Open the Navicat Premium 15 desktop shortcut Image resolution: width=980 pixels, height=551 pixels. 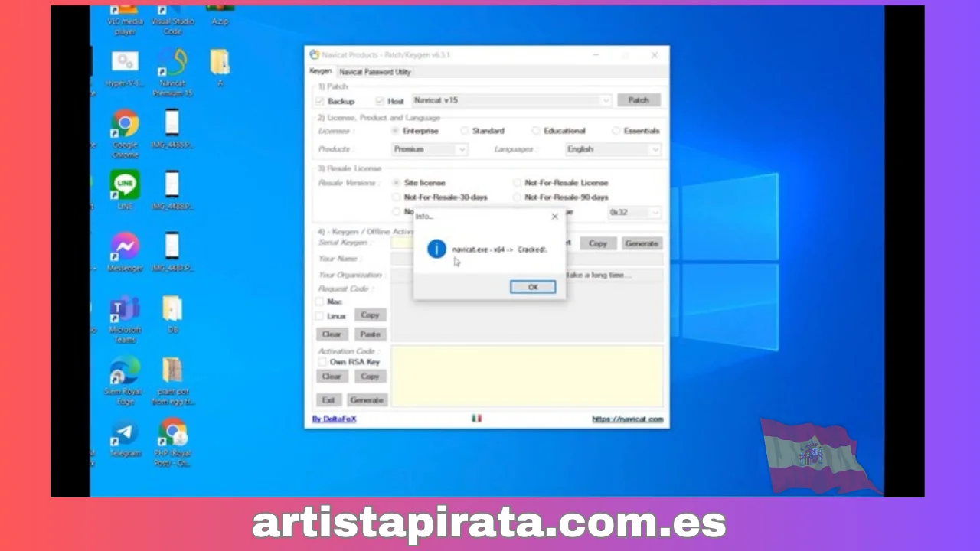(x=172, y=73)
